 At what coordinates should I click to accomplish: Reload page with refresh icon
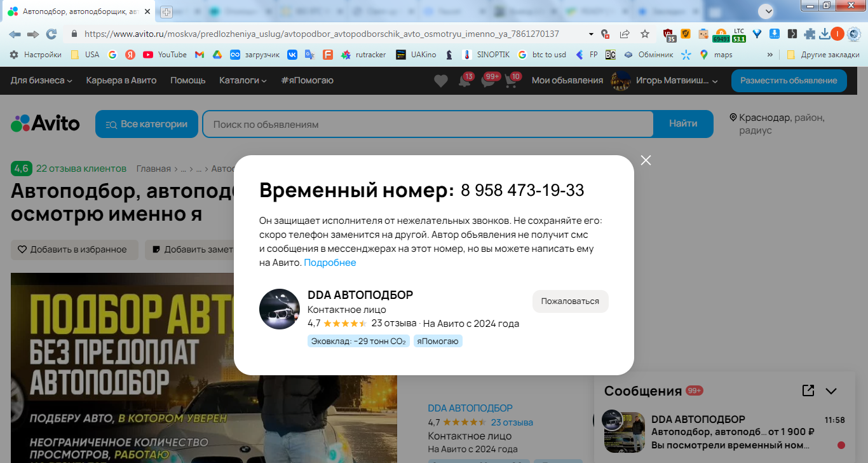pyautogui.click(x=51, y=34)
